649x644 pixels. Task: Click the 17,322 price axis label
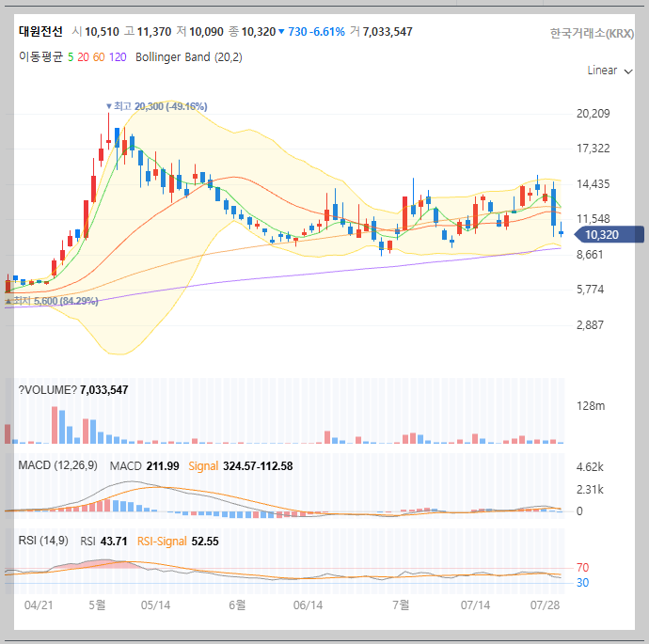[x=594, y=149]
